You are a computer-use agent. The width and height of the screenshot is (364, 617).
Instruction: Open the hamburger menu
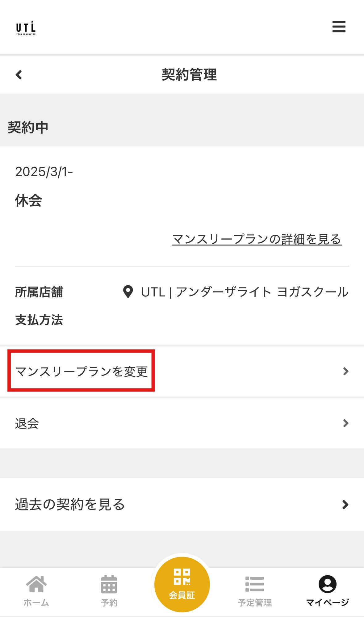[339, 27]
